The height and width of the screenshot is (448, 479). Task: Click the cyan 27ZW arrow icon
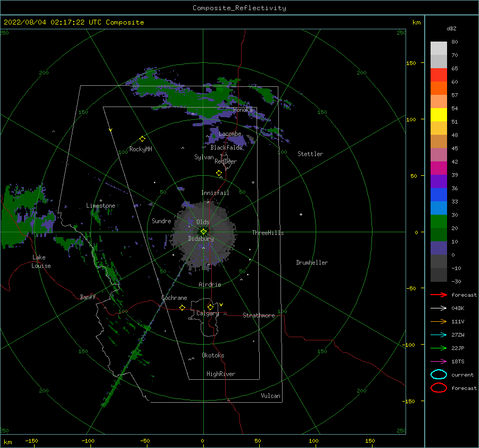(x=439, y=335)
